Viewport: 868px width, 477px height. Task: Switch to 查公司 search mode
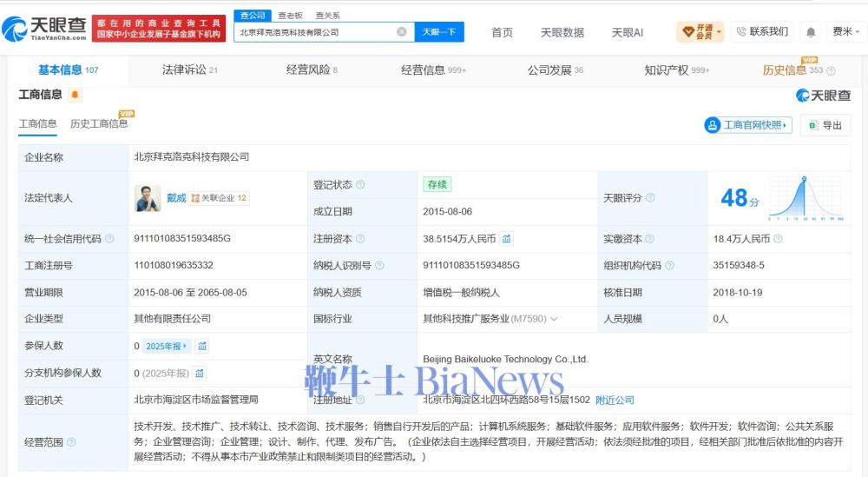[x=253, y=16]
